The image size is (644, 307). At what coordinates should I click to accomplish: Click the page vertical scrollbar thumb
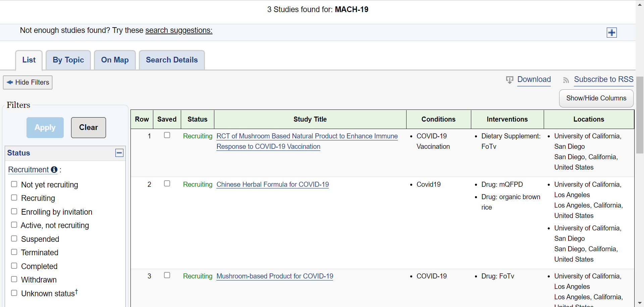click(x=640, y=114)
